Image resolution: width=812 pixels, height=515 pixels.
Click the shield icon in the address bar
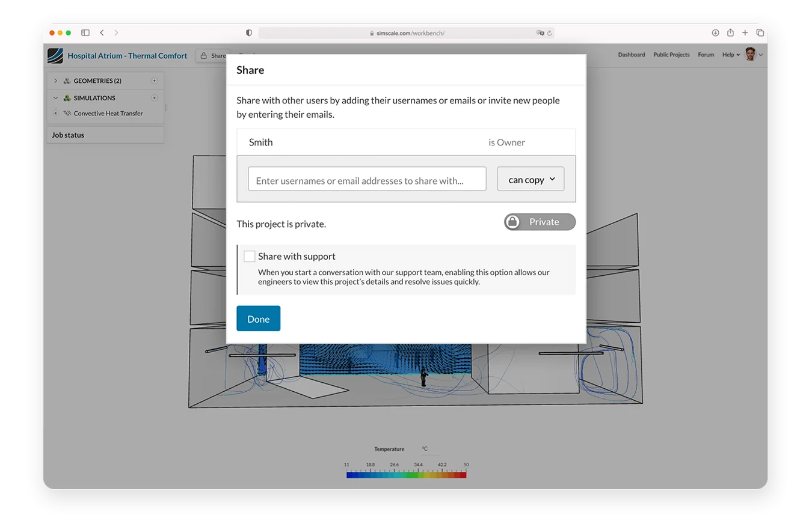pyautogui.click(x=248, y=32)
